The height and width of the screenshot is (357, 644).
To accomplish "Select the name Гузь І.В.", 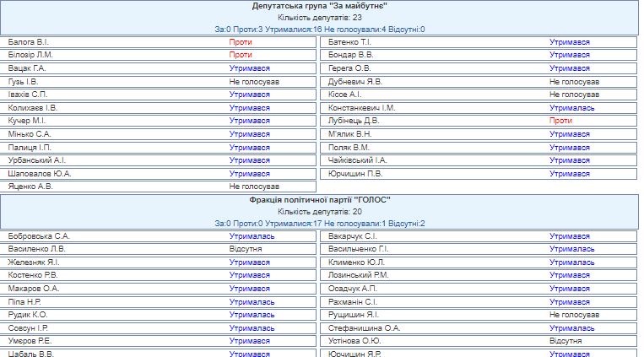I will click(23, 82).
